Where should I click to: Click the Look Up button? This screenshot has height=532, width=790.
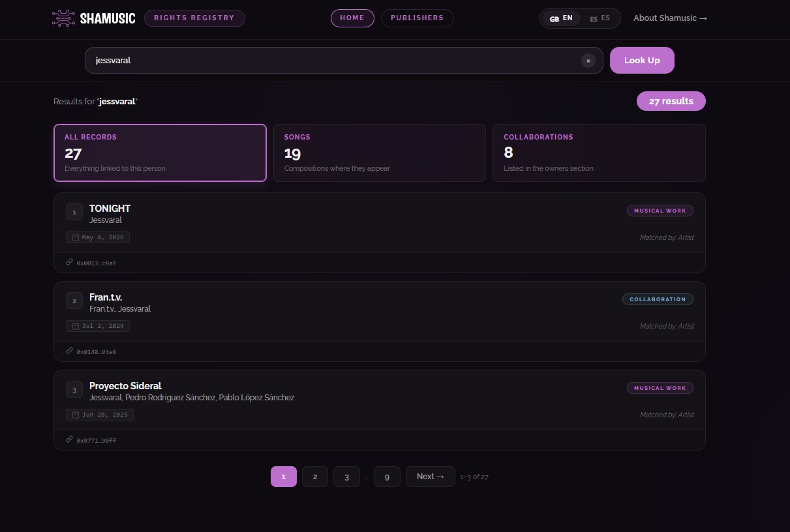click(642, 60)
